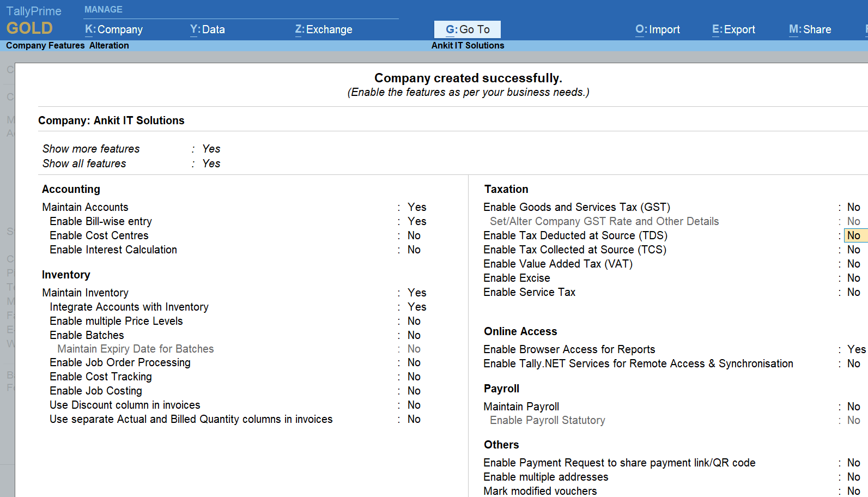Toggle Show more features value
Screen dimensions: 868x497
point(211,149)
